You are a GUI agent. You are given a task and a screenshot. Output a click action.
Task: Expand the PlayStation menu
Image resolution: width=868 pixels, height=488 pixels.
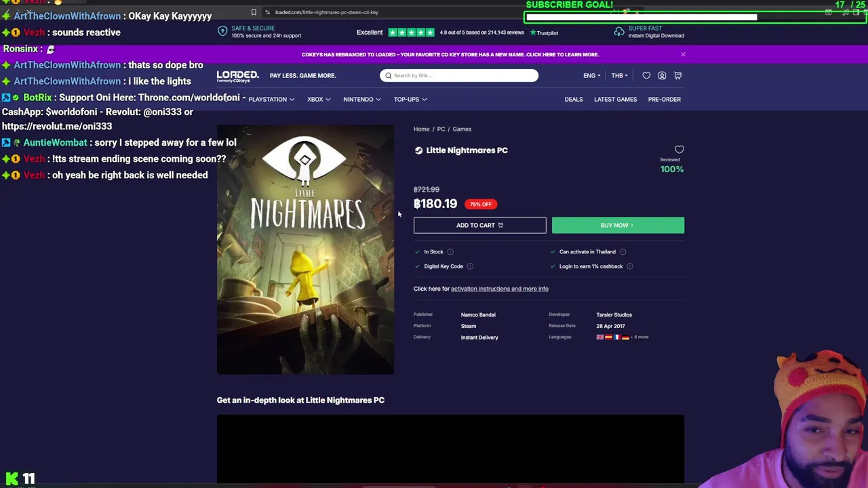(271, 99)
